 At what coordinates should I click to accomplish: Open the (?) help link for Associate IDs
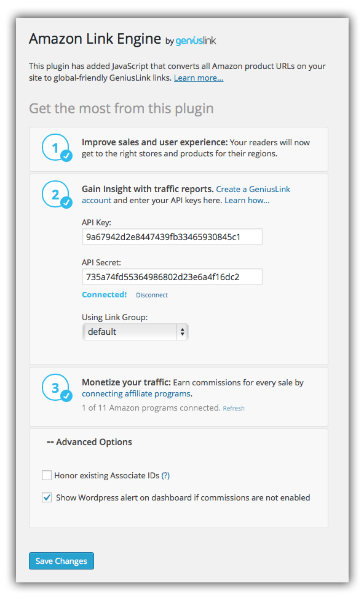pos(165,476)
